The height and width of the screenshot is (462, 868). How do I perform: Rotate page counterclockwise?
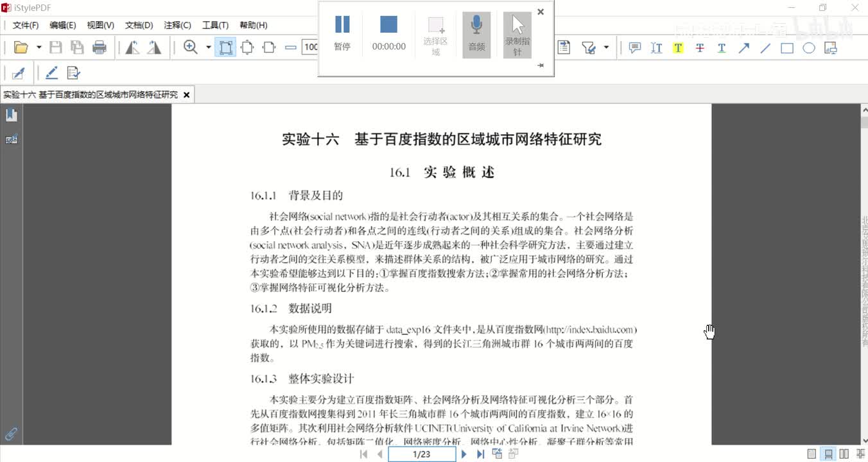[x=132, y=47]
